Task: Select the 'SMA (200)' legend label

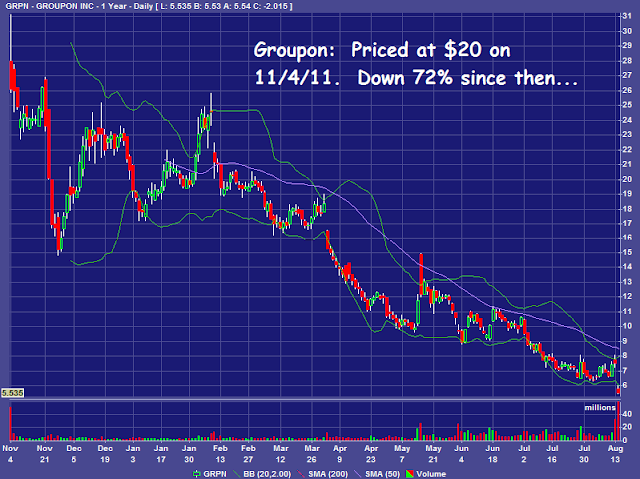Action: point(328,474)
